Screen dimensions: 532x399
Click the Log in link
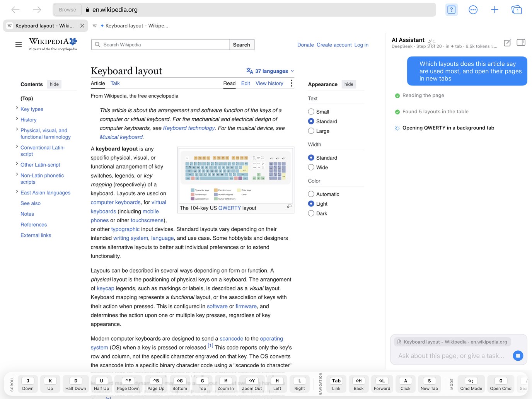[x=361, y=45]
